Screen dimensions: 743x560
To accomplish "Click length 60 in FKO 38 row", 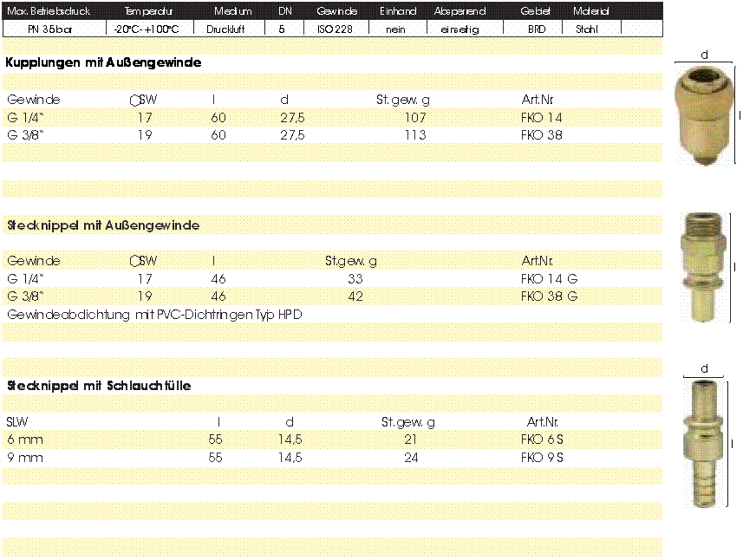I will 218,135.
